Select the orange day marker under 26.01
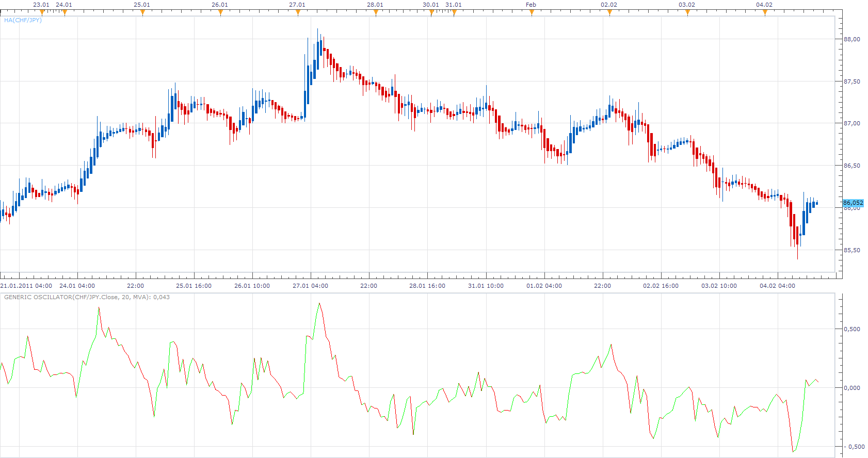The width and height of the screenshot is (868, 458). [x=220, y=12]
